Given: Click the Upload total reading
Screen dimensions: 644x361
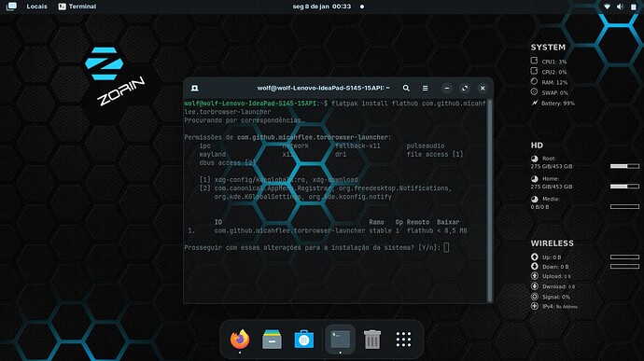Looking at the screenshot, I should (556, 276).
